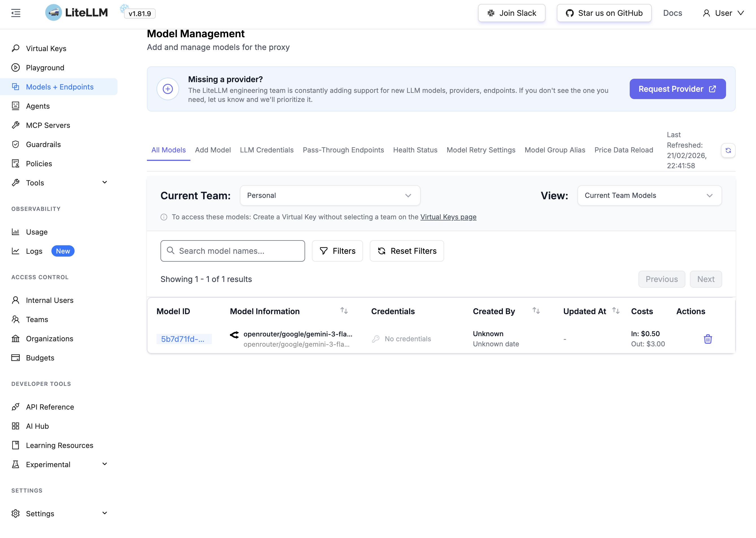756x538 pixels.
Task: Follow the Virtual Keys page link
Action: (448, 217)
